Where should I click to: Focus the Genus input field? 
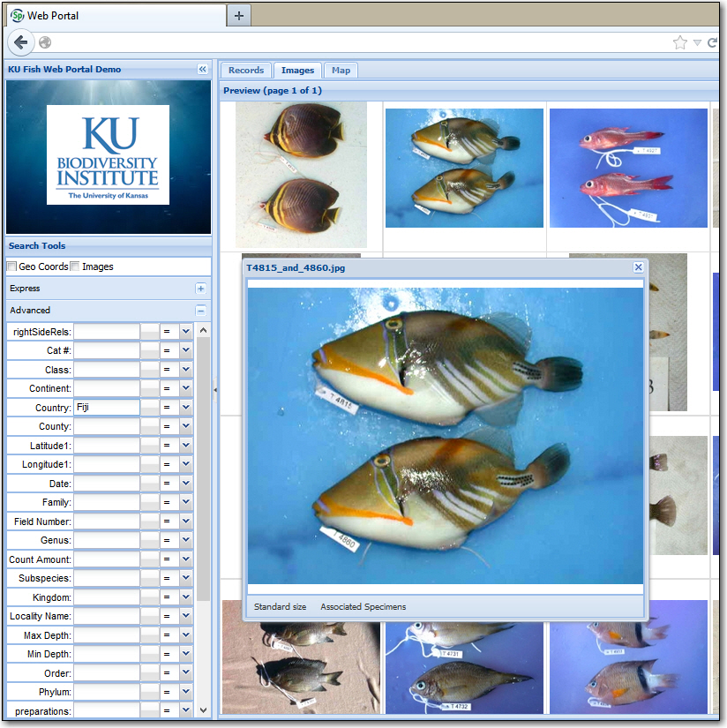(x=107, y=540)
